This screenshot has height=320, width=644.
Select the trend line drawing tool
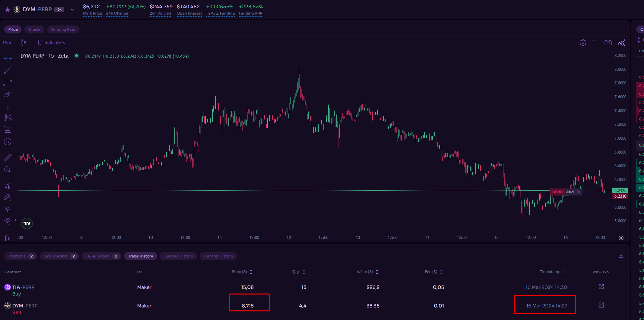[8, 70]
